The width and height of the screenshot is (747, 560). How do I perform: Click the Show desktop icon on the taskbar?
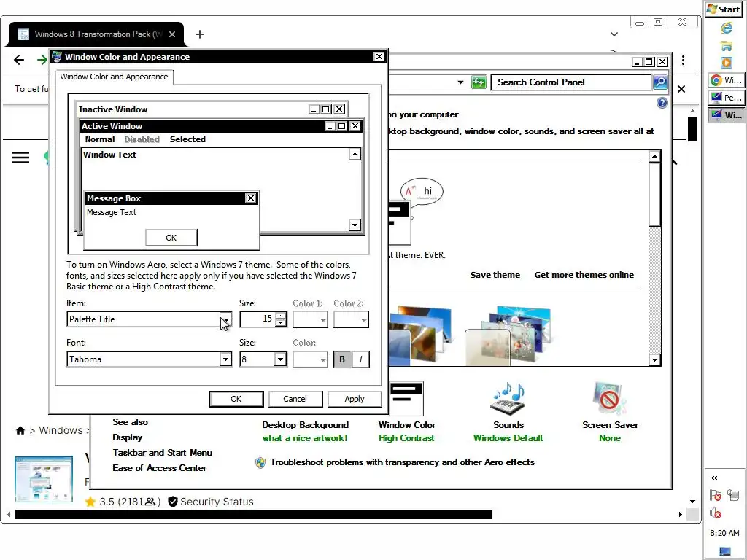(724, 551)
